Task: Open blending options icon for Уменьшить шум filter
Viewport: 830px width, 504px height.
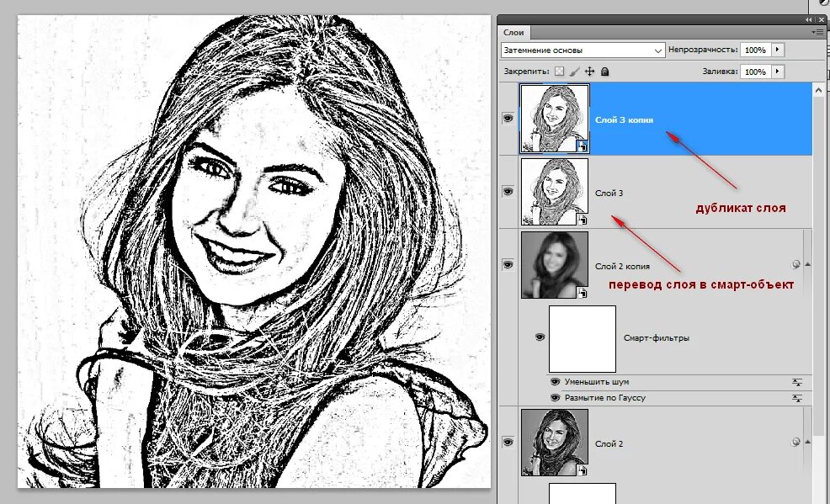Action: point(798,383)
